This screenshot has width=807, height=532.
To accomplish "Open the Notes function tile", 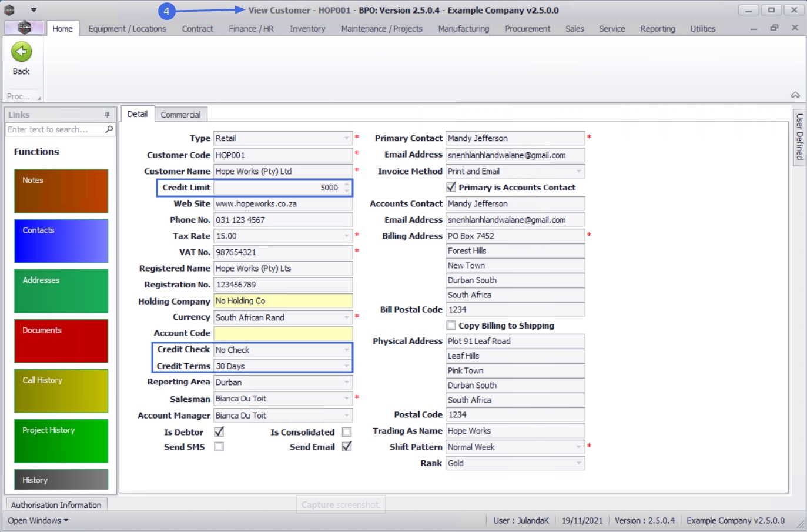I will [x=61, y=191].
